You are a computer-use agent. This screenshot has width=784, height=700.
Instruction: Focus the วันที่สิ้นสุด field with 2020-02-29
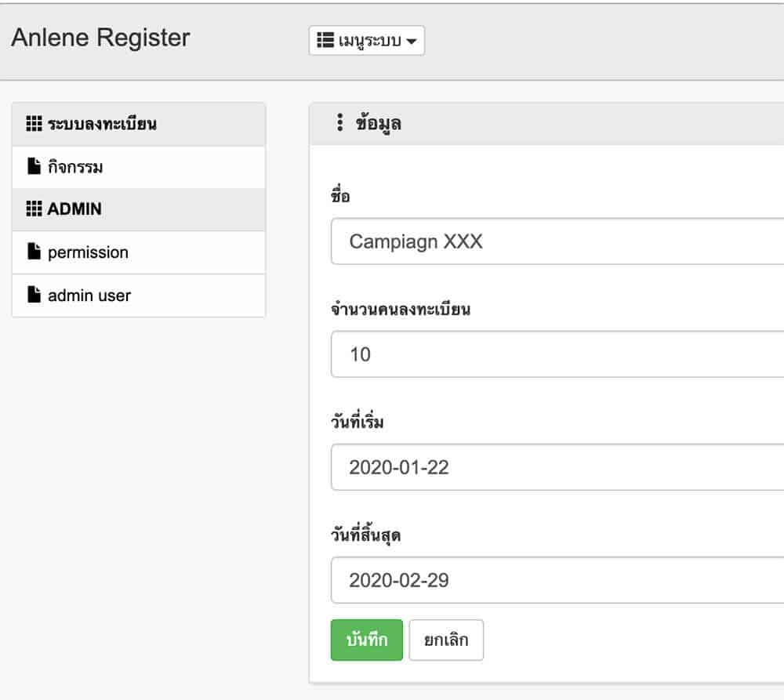coord(557,580)
